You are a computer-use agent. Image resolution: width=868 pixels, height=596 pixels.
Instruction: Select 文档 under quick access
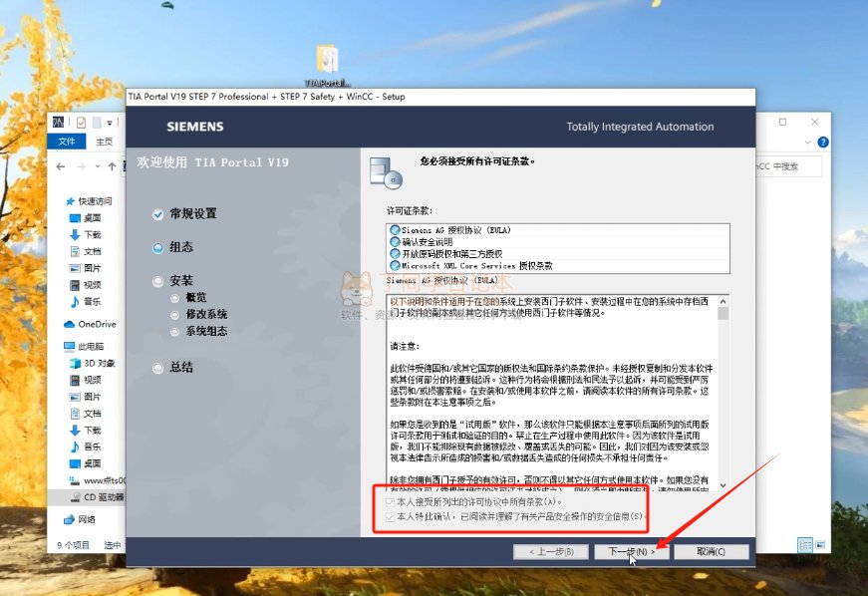click(86, 251)
